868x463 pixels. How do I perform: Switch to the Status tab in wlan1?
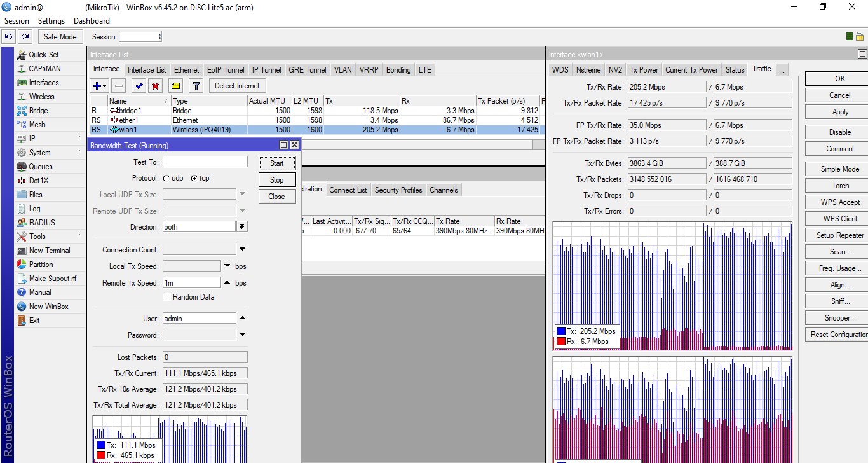pyautogui.click(x=735, y=70)
